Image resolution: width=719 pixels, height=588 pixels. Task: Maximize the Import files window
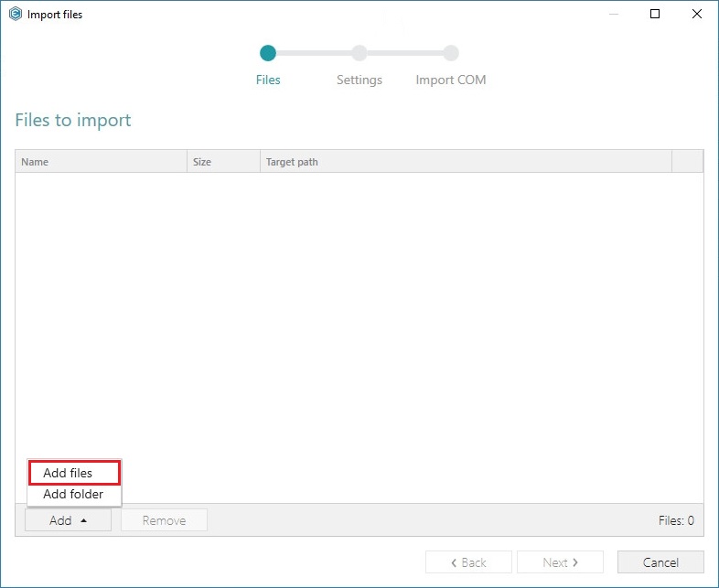click(x=655, y=14)
